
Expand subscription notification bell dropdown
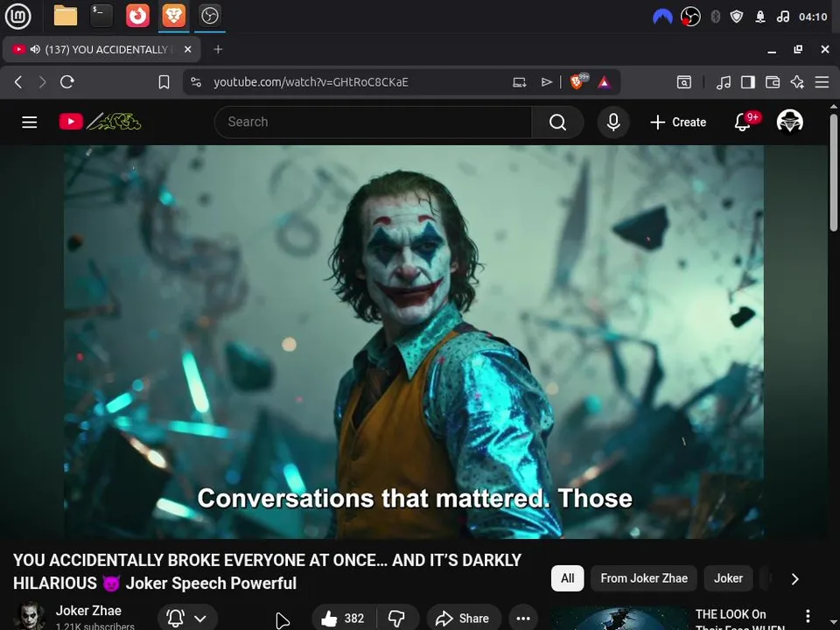[x=187, y=619]
